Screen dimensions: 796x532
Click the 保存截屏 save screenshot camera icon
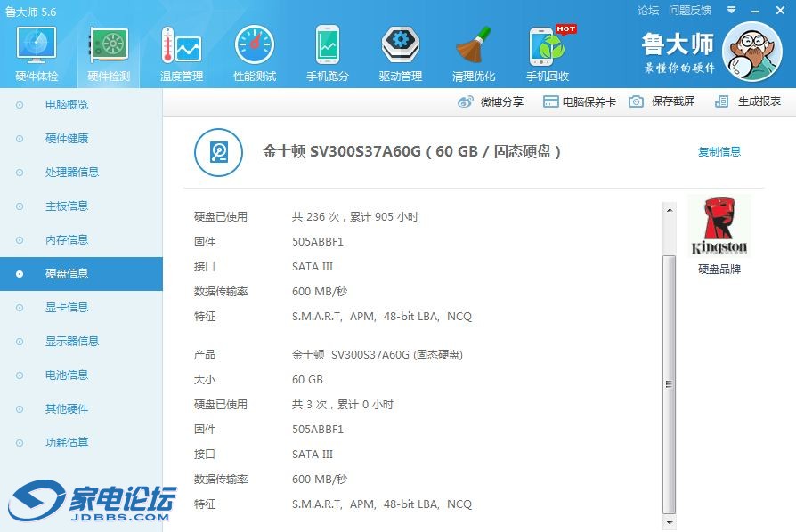click(x=636, y=102)
